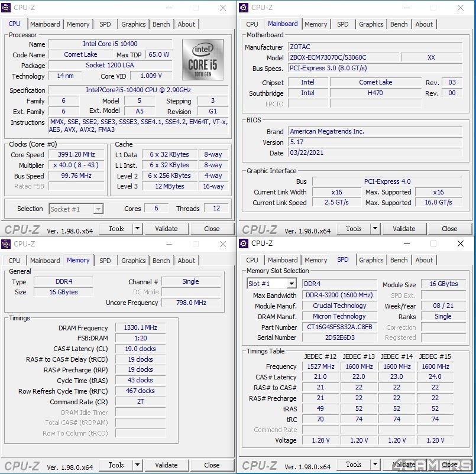Click the core speed value '3991.20 MHz'
Screen dimensions: 476x474
(76, 154)
